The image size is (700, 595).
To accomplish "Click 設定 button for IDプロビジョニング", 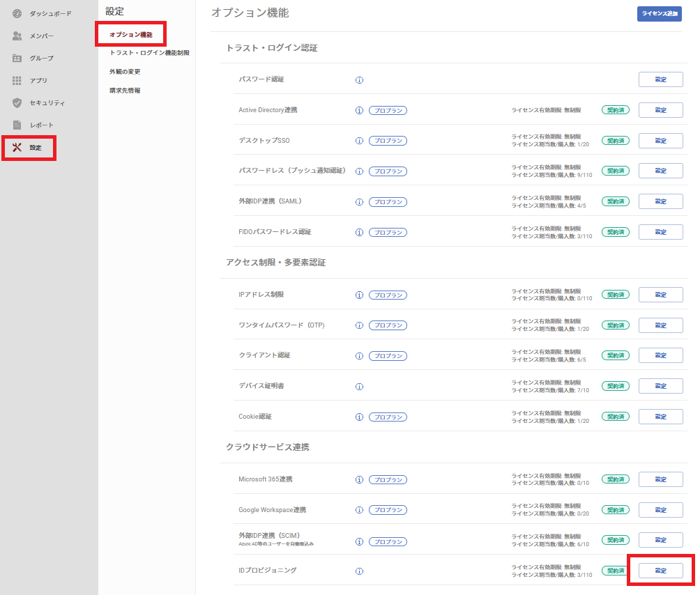I will [660, 570].
